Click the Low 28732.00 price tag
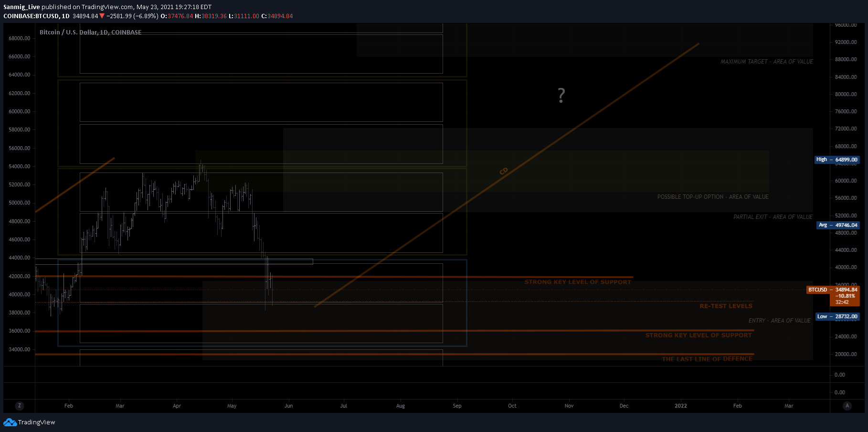 pos(837,316)
